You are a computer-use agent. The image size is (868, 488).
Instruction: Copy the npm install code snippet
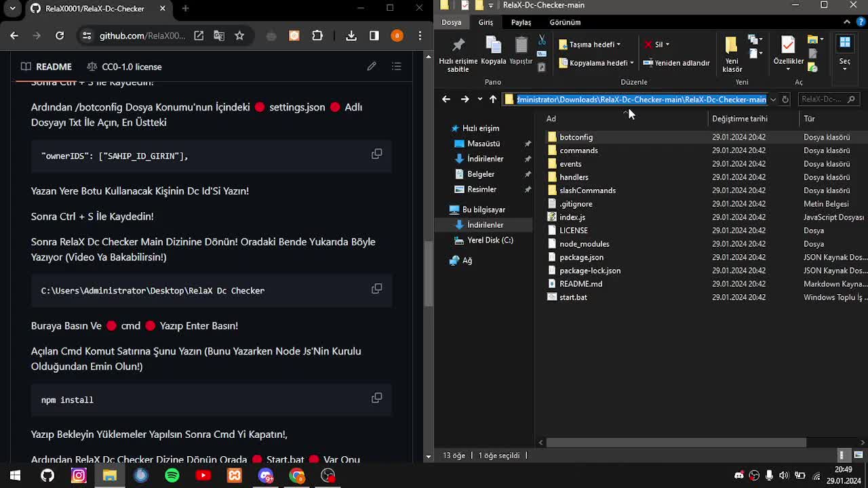[376, 398]
